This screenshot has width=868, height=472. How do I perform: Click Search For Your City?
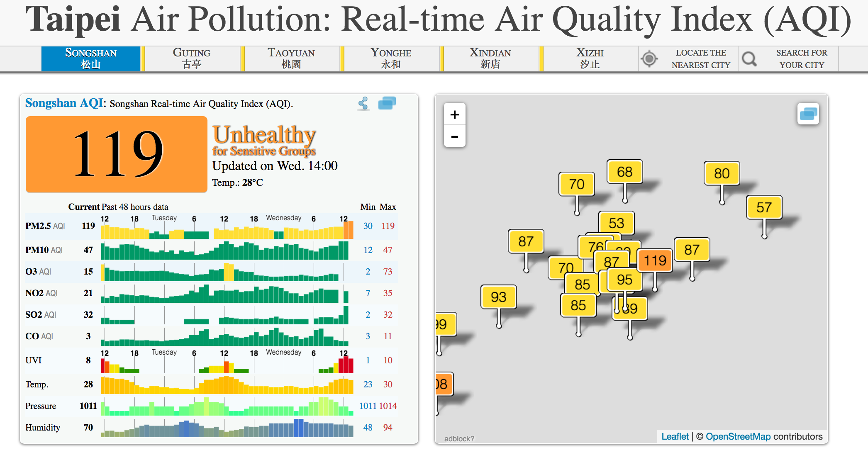pyautogui.click(x=801, y=59)
